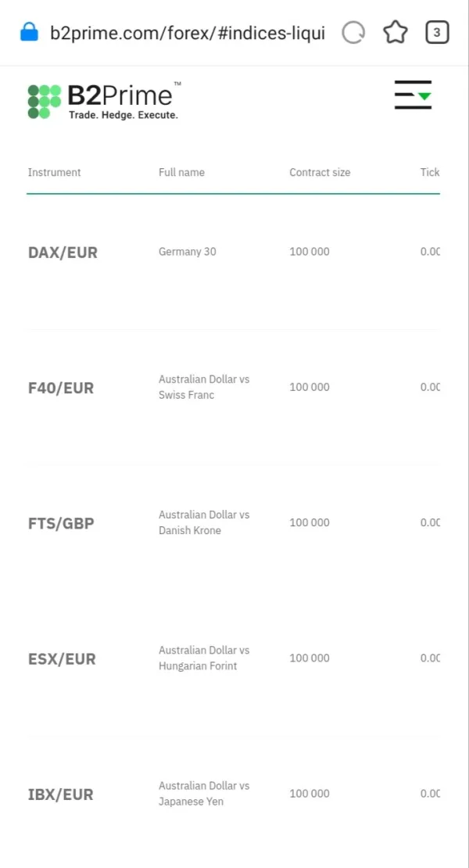The height and width of the screenshot is (868, 469).
Task: Bookmark page with the star icon
Action: point(396,33)
